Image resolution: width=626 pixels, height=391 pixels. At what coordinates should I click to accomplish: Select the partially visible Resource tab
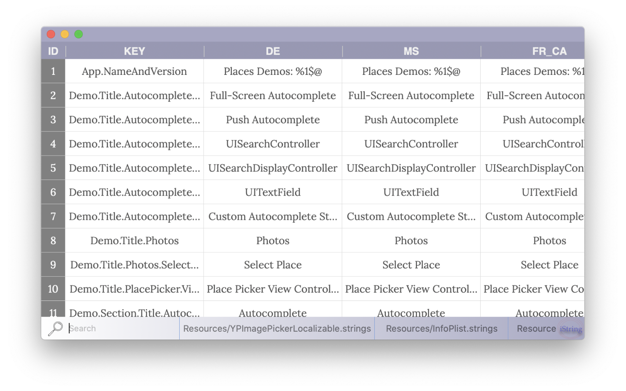[536, 329]
